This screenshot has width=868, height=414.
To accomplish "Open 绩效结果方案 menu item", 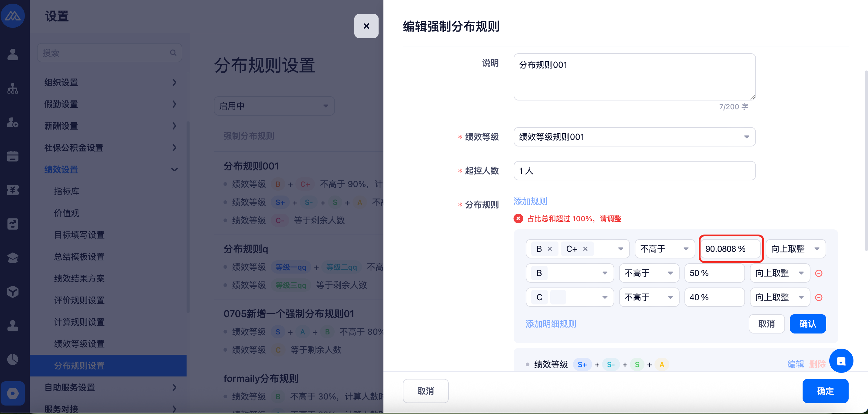I will (80, 279).
